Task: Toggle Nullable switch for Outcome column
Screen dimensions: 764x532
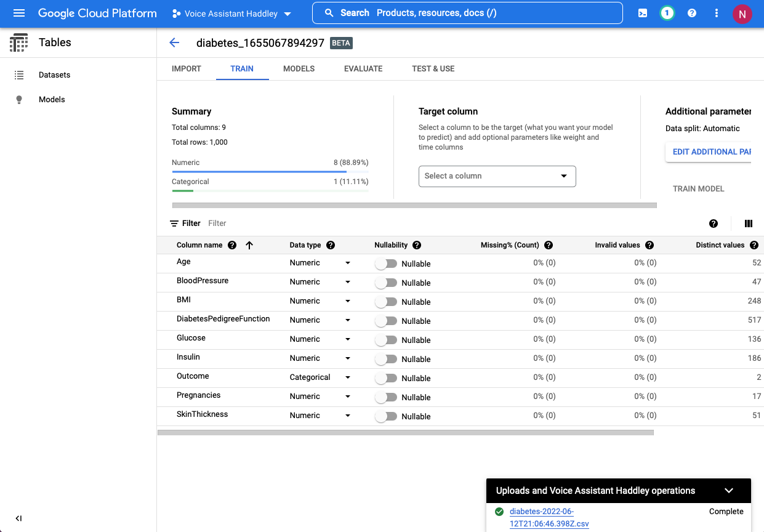Action: (386, 378)
